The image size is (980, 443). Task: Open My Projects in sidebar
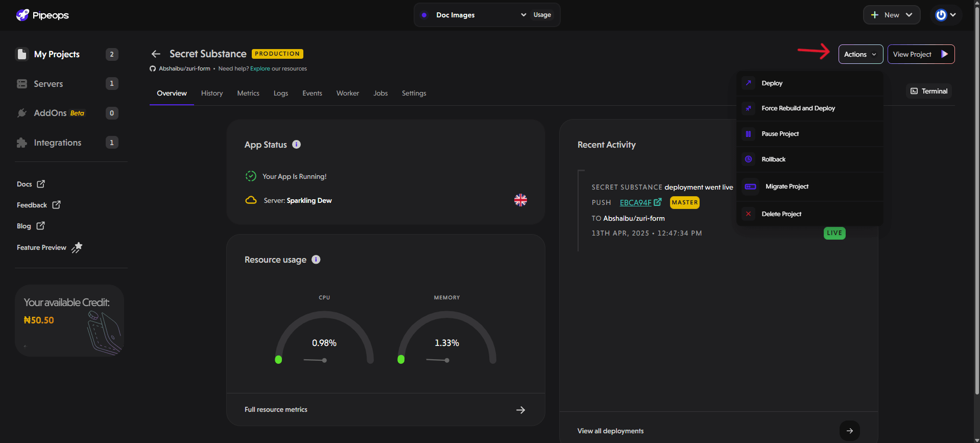(x=67, y=54)
